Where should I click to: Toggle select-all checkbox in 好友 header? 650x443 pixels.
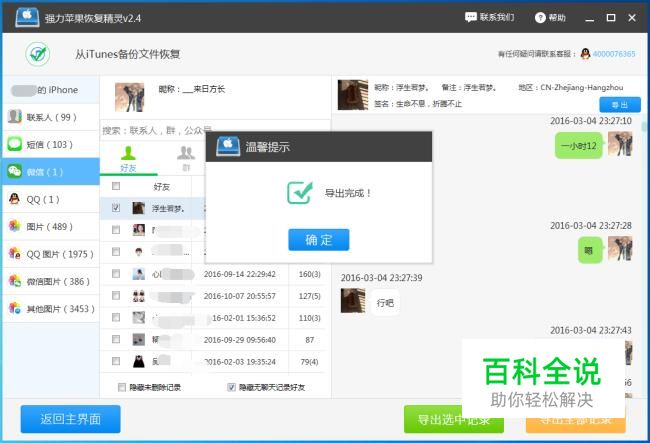(116, 186)
